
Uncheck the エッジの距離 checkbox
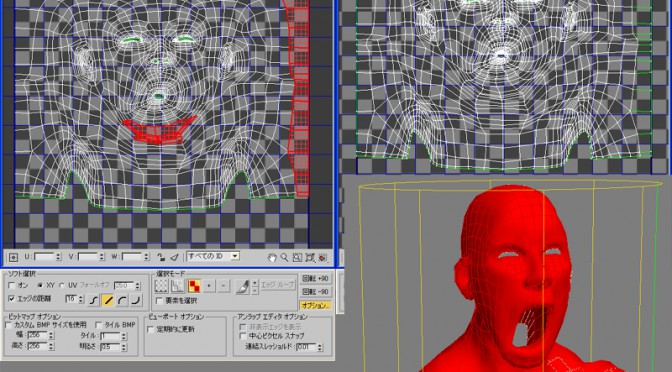(12, 299)
